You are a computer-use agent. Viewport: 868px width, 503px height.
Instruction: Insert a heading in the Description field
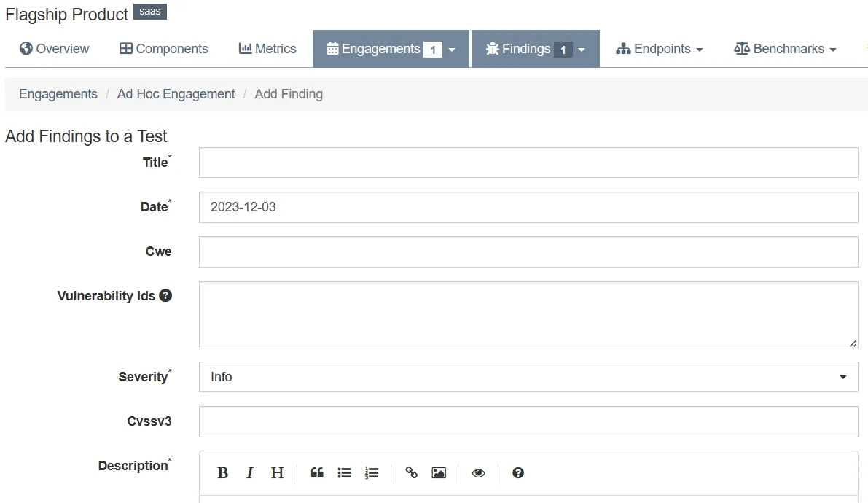tap(277, 472)
